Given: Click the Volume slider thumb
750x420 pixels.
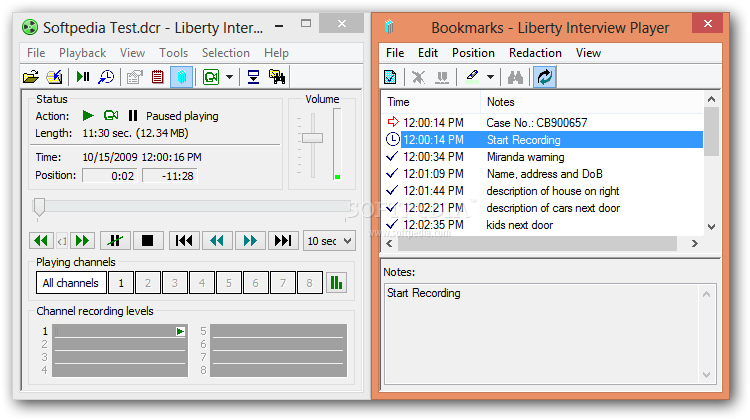Looking at the screenshot, I should coord(312,138).
